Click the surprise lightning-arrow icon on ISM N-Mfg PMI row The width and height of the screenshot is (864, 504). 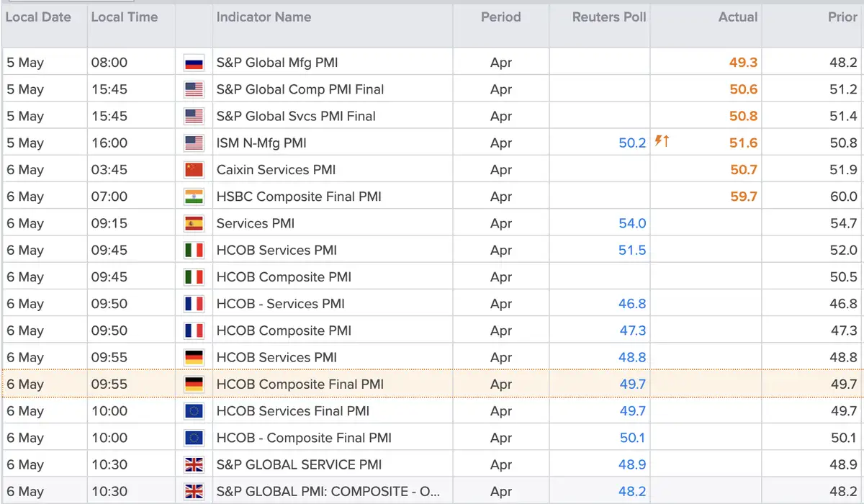(x=662, y=141)
